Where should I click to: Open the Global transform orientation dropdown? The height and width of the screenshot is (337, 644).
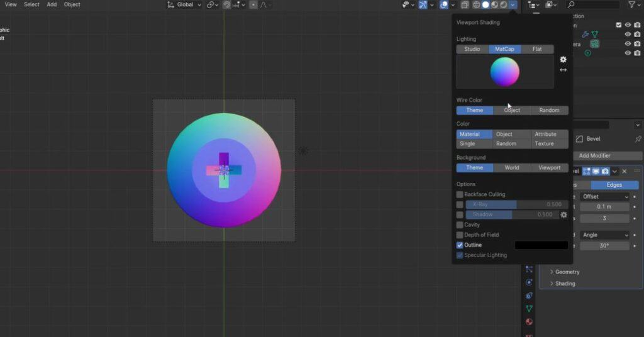pyautogui.click(x=185, y=5)
